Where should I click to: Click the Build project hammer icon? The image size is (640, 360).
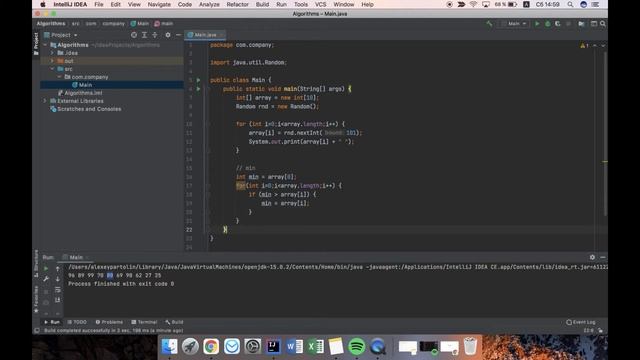489,24
